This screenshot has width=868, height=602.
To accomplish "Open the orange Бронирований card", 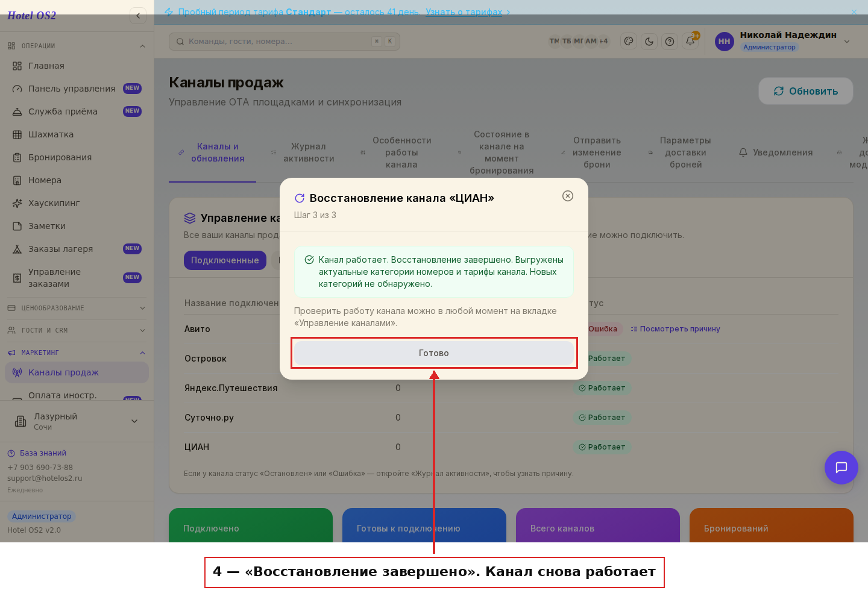I will click(x=772, y=525).
